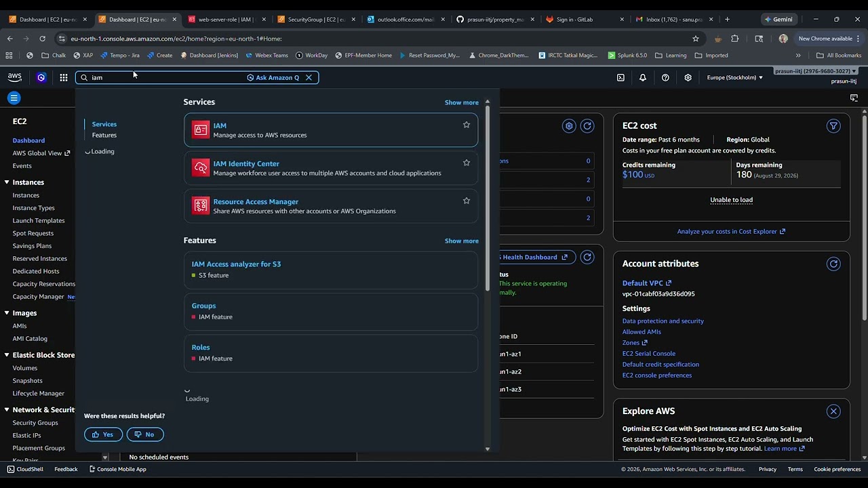
Task: Click the thumbs-down No button
Action: (x=145, y=434)
